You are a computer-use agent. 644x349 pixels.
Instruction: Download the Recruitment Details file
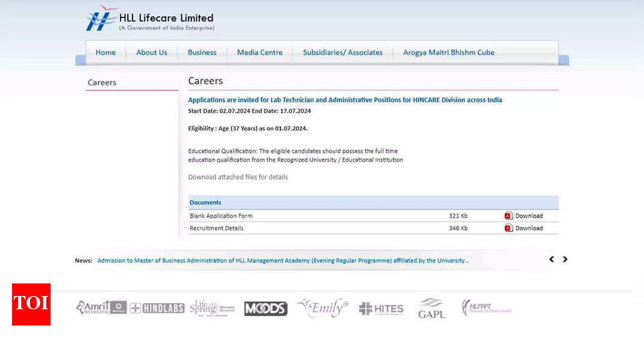pyautogui.click(x=529, y=228)
